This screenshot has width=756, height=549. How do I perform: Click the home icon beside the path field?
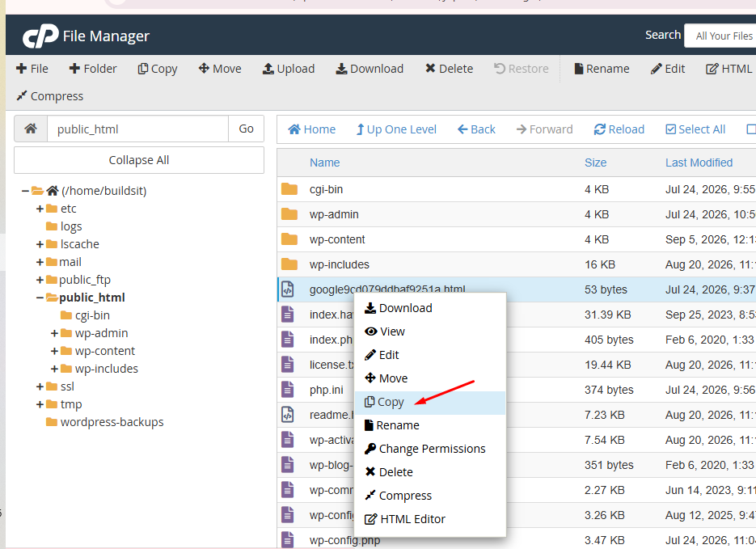pos(31,129)
